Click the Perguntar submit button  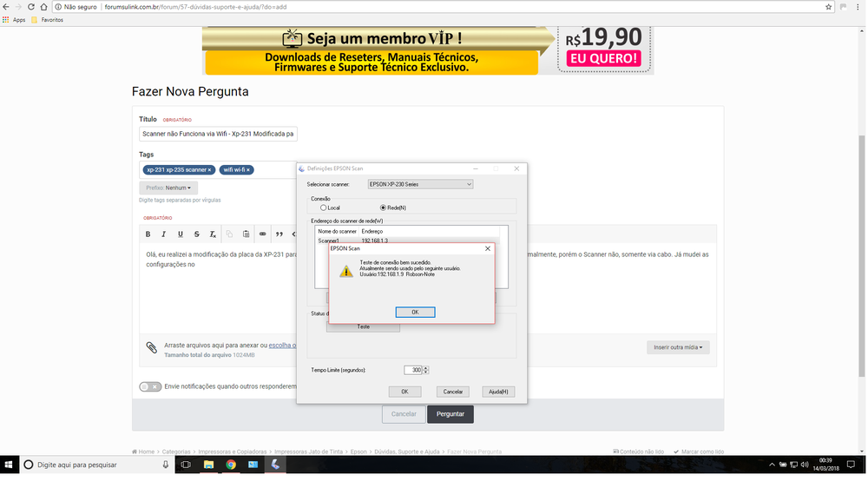point(450,414)
